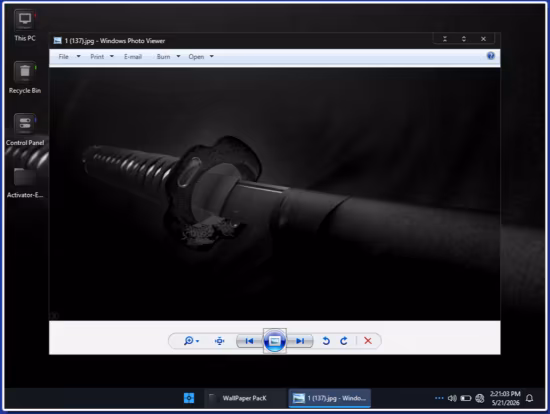Click the Photo Viewer title bar icon

pyautogui.click(x=58, y=41)
